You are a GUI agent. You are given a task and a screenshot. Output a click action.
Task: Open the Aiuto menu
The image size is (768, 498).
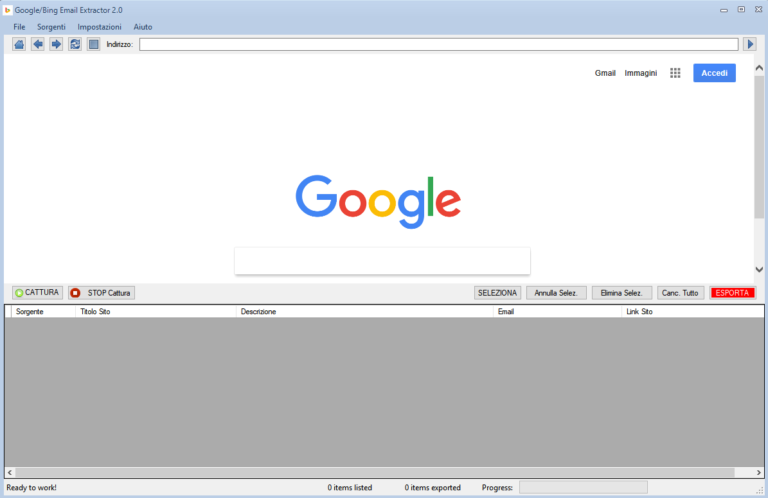[x=143, y=26]
